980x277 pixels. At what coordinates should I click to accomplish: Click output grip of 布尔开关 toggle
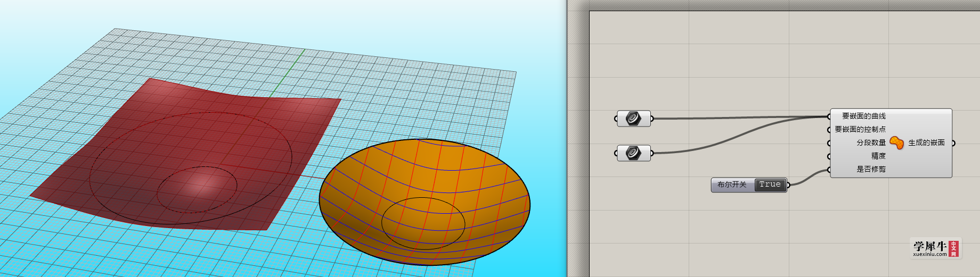pyautogui.click(x=789, y=184)
